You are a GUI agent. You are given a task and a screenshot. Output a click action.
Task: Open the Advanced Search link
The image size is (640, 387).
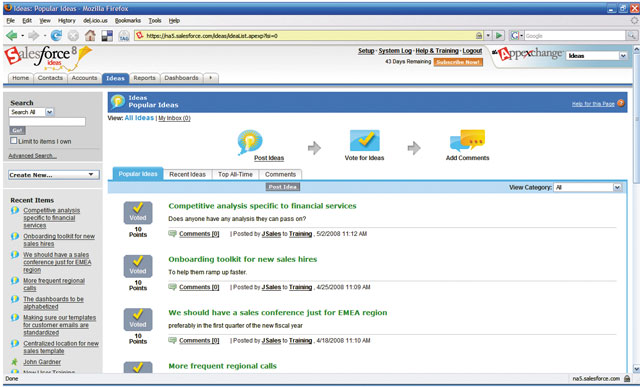(x=32, y=156)
